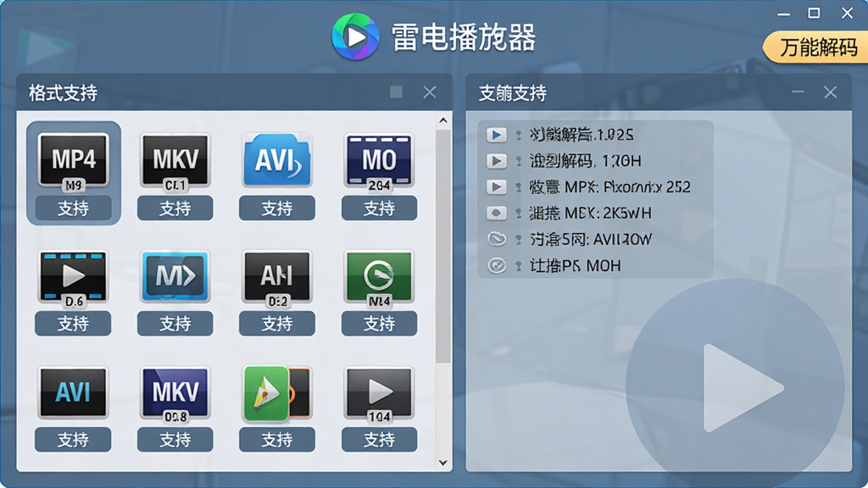Maximize the main player window
The width and height of the screenshot is (868, 488).
coord(814,13)
